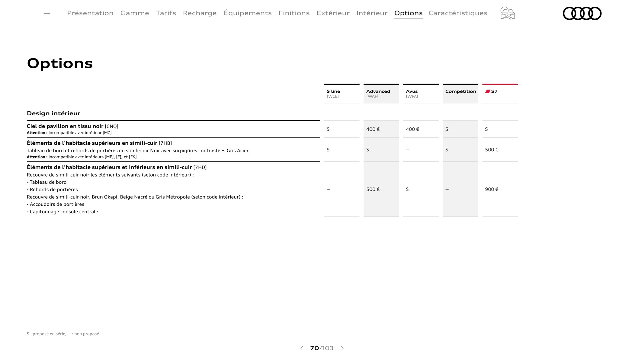Image resolution: width=644 pixels, height=362 pixels.
Task: Open the Équipements tab
Action: click(248, 13)
